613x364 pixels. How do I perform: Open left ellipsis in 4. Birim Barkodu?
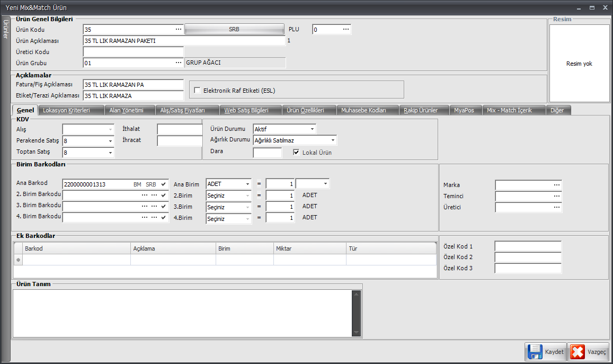pos(145,217)
